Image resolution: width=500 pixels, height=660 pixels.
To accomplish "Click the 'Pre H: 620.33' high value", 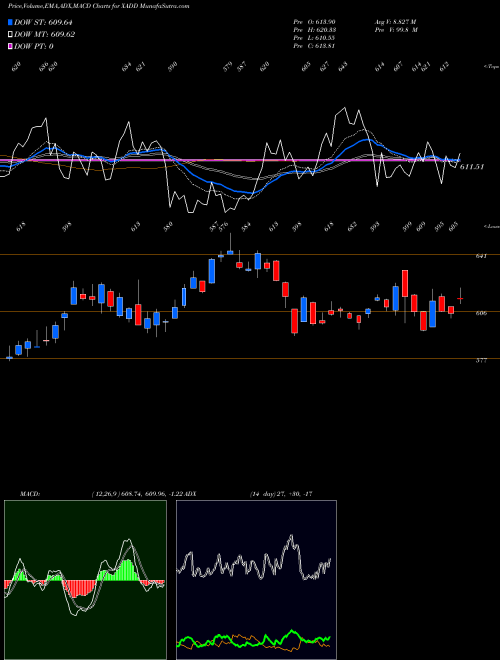I will coord(314,30).
